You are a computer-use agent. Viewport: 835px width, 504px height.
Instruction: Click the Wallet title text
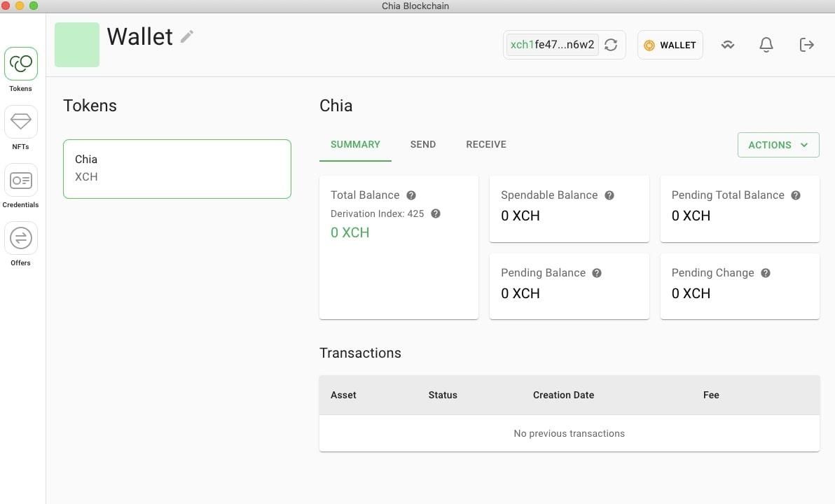[x=139, y=36]
